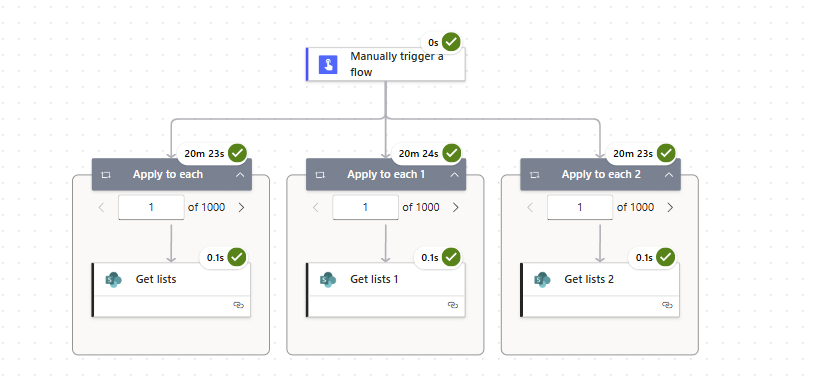Click the iteration number field in Apply to each 2

point(580,208)
